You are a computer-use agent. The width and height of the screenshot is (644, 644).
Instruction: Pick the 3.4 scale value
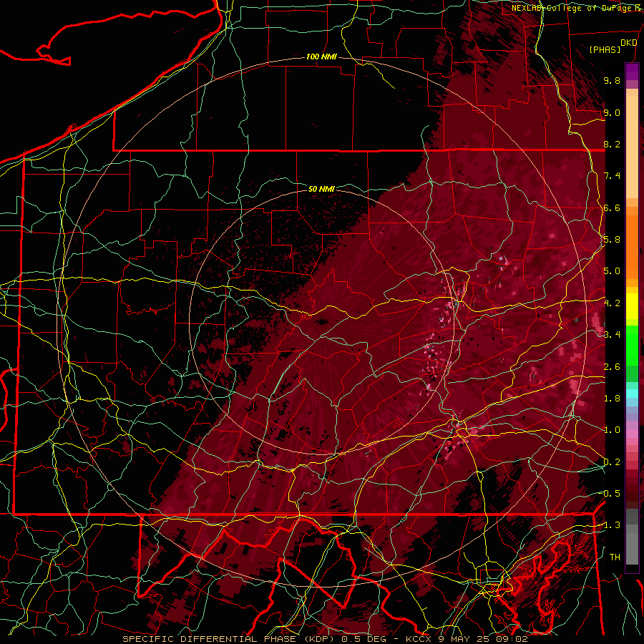pos(612,335)
